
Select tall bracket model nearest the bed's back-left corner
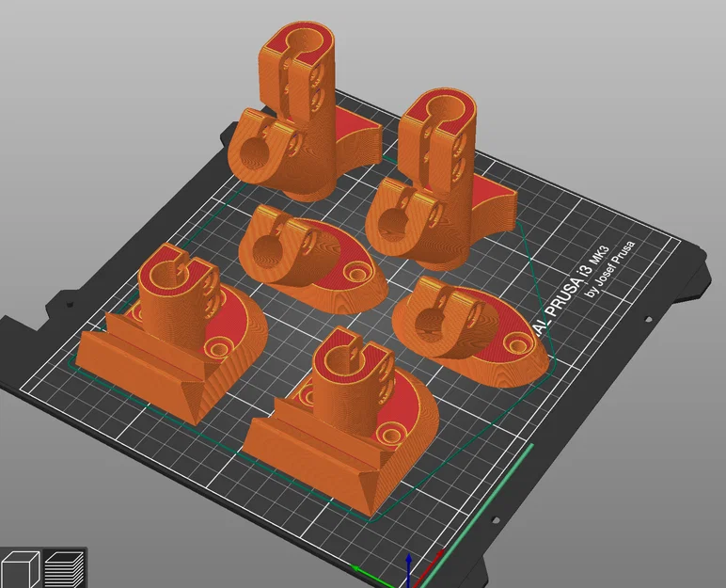(303, 111)
